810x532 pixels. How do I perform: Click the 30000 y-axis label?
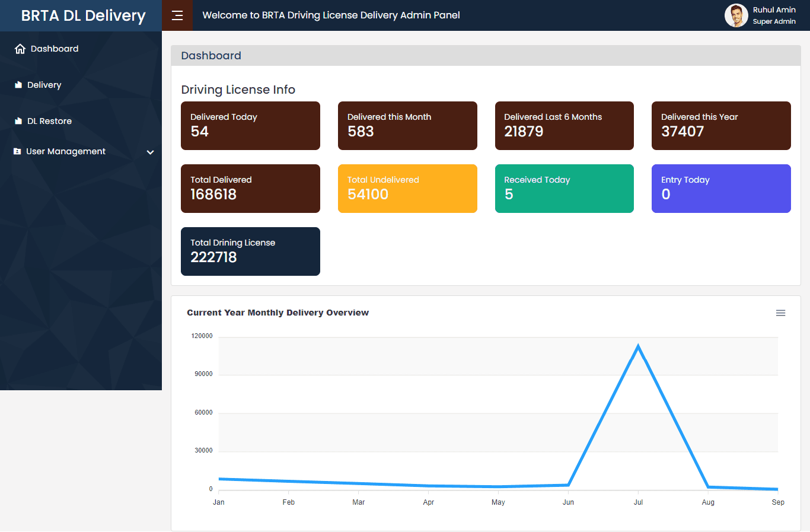coord(203,451)
